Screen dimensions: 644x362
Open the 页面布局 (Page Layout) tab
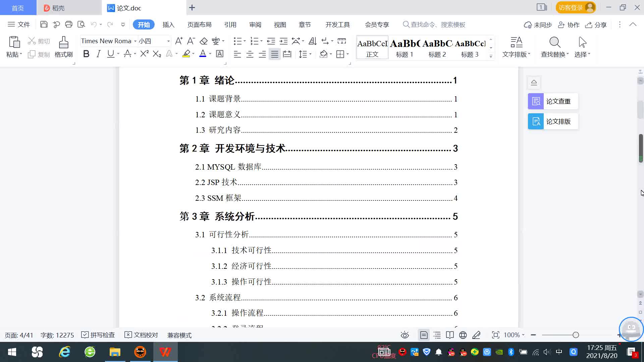(199, 25)
